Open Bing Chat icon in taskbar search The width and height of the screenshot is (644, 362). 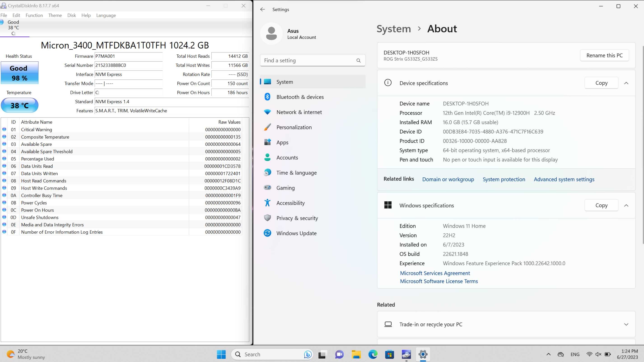coord(308,354)
